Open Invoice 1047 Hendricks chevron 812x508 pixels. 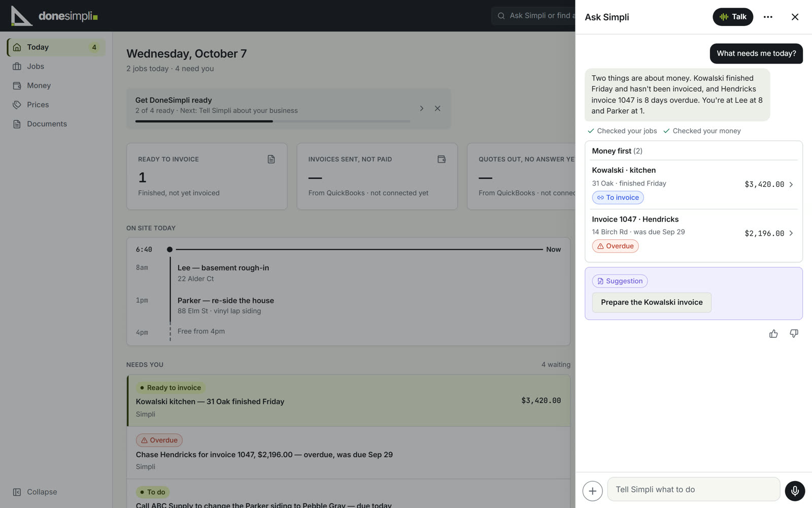[791, 233]
